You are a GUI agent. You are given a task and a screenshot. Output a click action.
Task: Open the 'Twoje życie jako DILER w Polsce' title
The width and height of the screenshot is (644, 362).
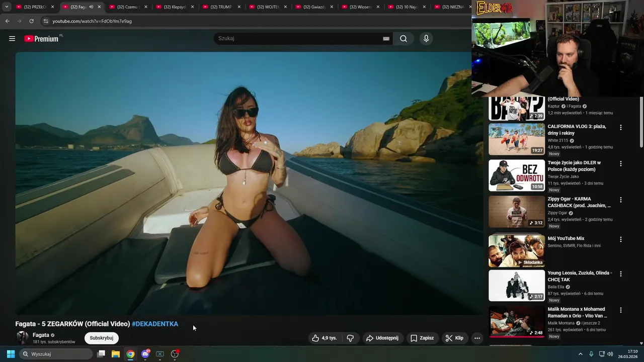[x=574, y=166]
